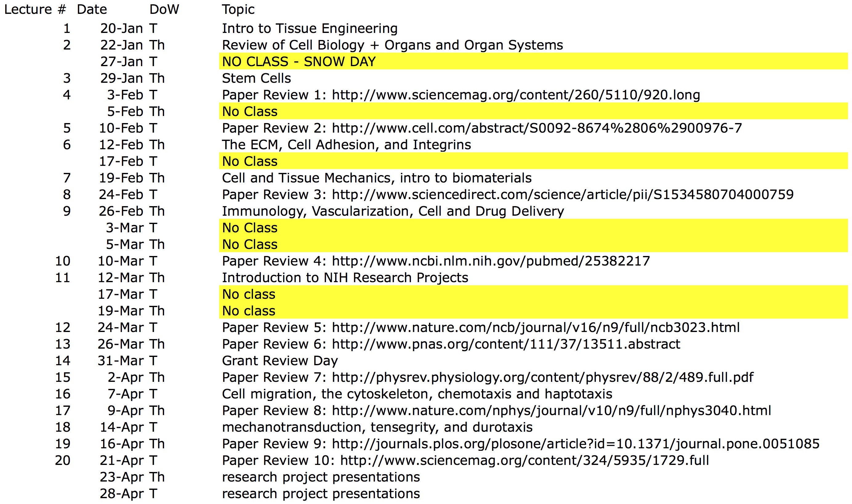Select the Intro to Tissue Engineering cell

click(309, 29)
